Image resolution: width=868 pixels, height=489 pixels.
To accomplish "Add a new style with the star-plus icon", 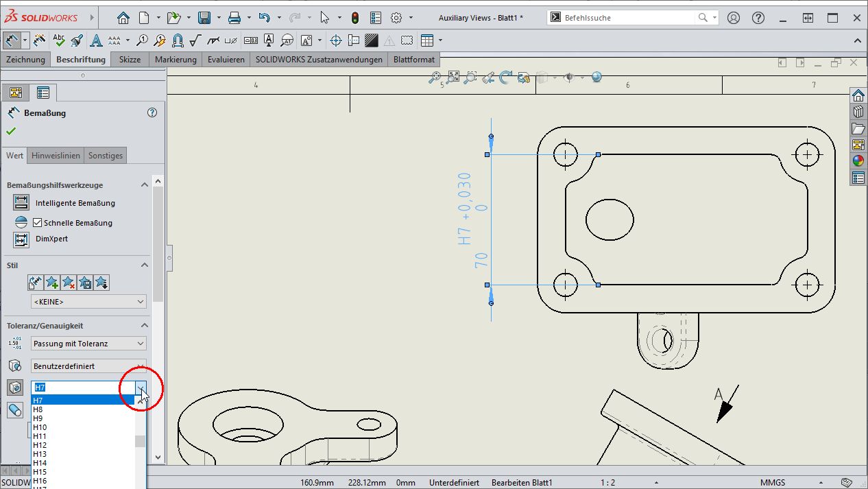I will [x=52, y=283].
